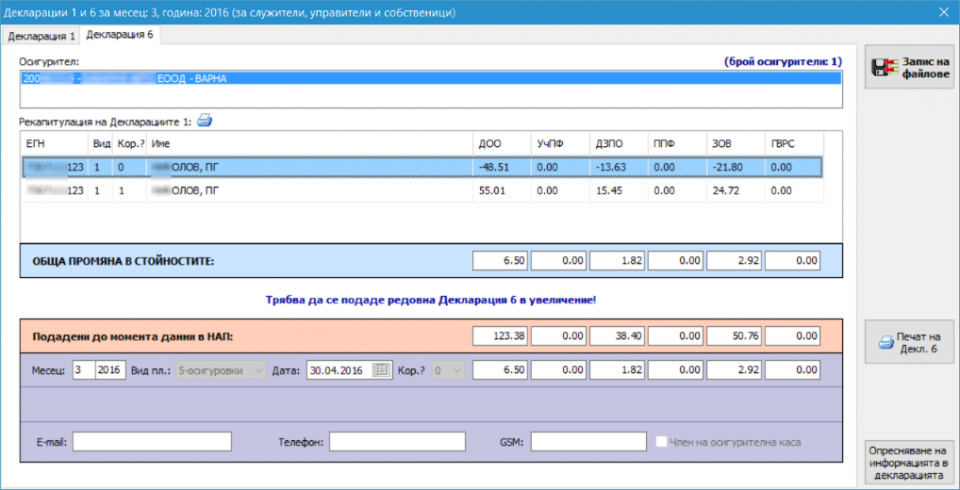
Task: Click the Телефон input field
Action: [x=397, y=442]
